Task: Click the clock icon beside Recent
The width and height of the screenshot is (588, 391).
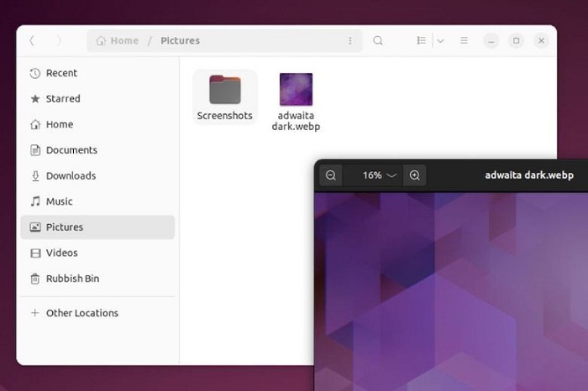Action: pos(35,73)
